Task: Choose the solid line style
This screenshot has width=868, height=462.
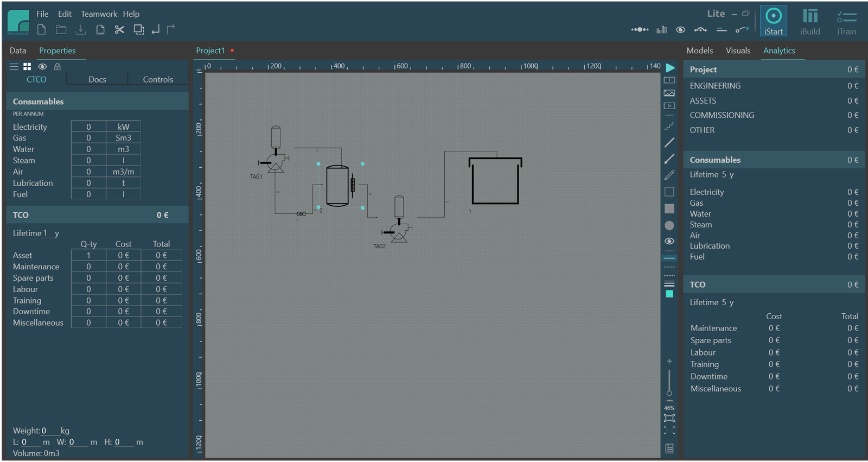Action: point(669,258)
